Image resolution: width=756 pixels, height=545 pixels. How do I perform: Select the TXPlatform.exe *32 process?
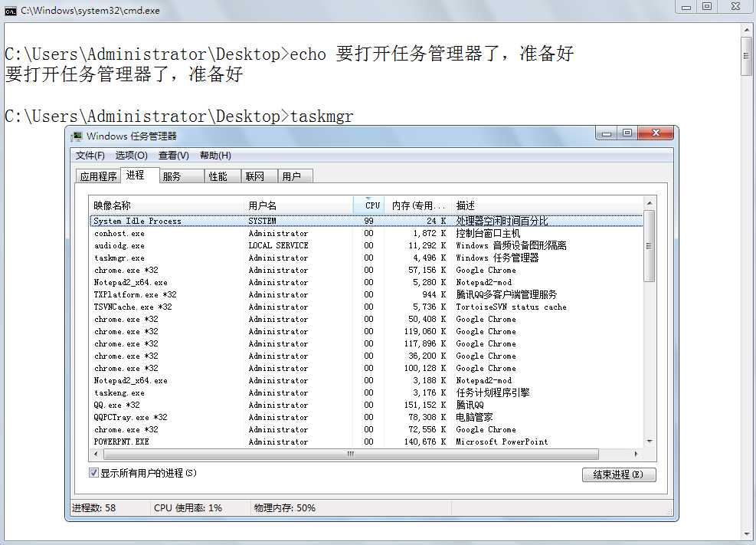[366, 294]
